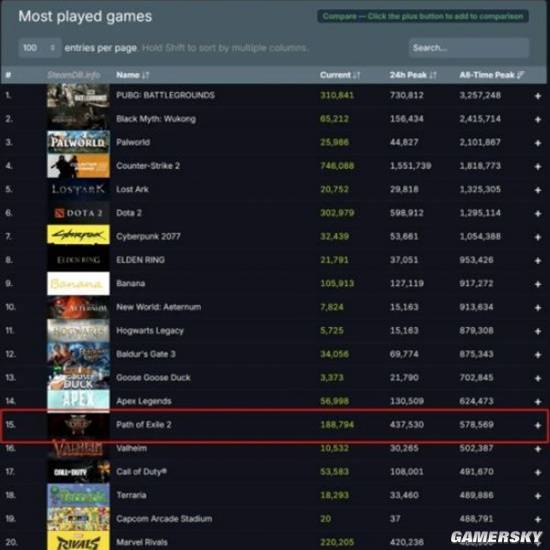Click the Search input field

click(469, 48)
